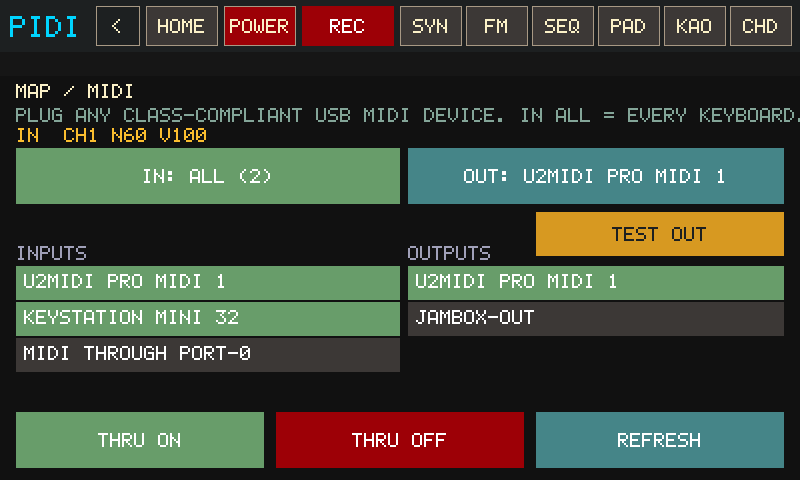Screen dimensions: 800x480
Task: Click the PIDI logo
Action: [x=43, y=27]
